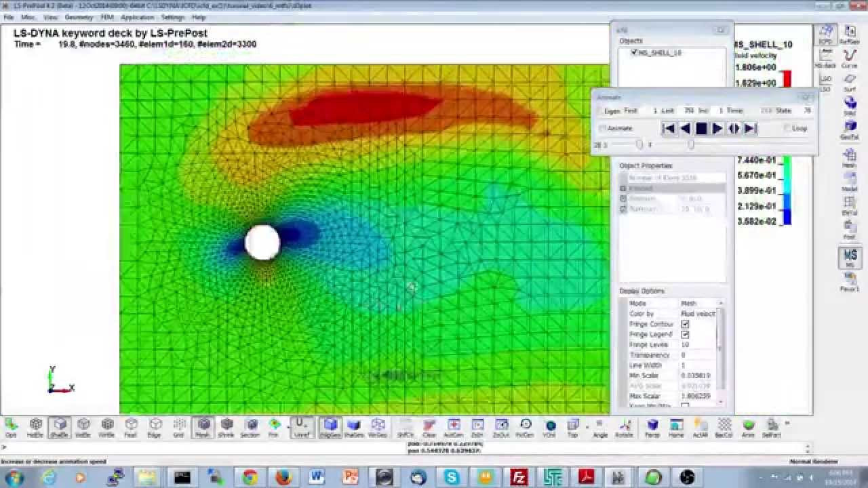Click the forward-backward loop playback button

click(x=734, y=128)
